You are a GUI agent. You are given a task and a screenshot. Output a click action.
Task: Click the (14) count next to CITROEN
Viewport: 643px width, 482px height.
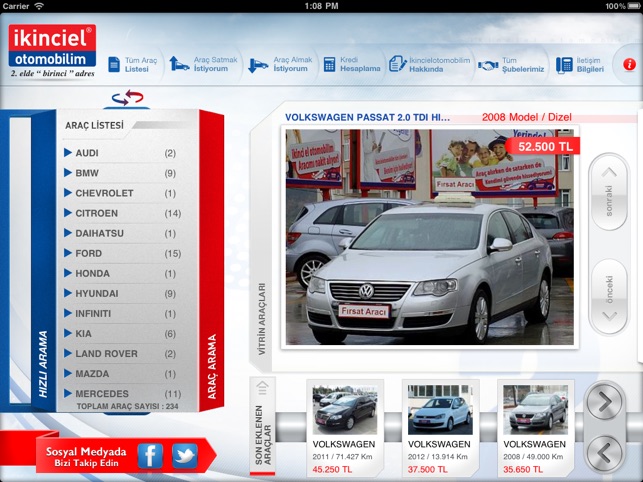[173, 213]
